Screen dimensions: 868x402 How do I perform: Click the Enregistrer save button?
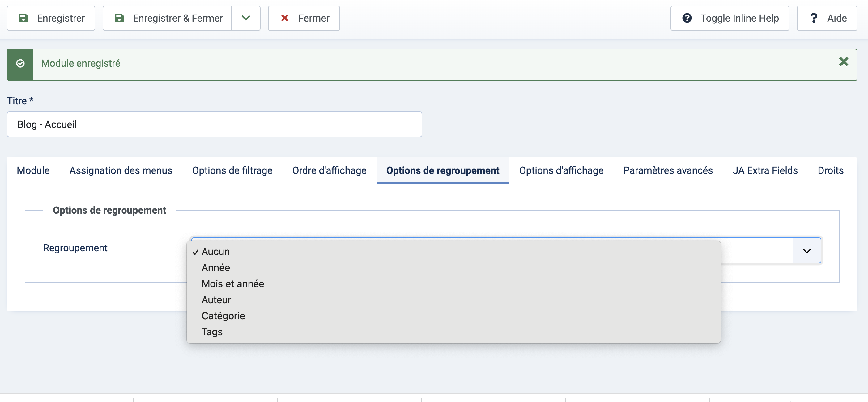tap(51, 18)
